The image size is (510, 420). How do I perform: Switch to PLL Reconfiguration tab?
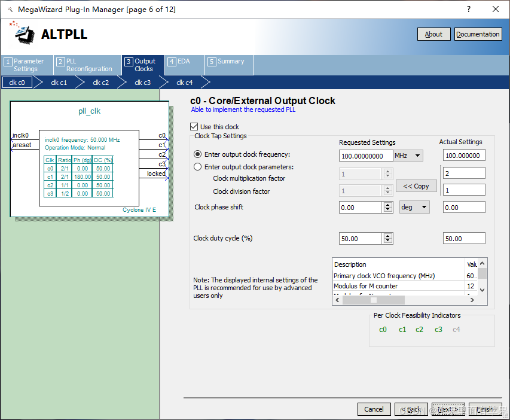88,65
